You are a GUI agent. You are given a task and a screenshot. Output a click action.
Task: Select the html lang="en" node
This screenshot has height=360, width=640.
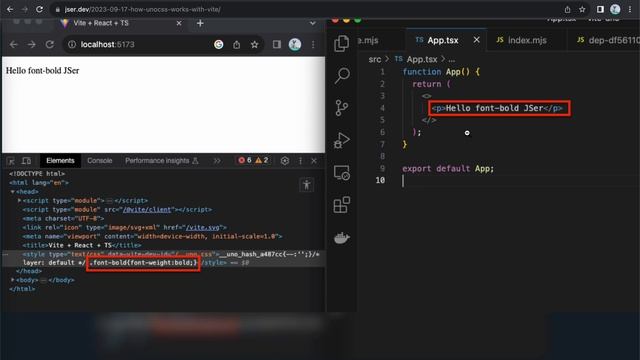(39, 182)
